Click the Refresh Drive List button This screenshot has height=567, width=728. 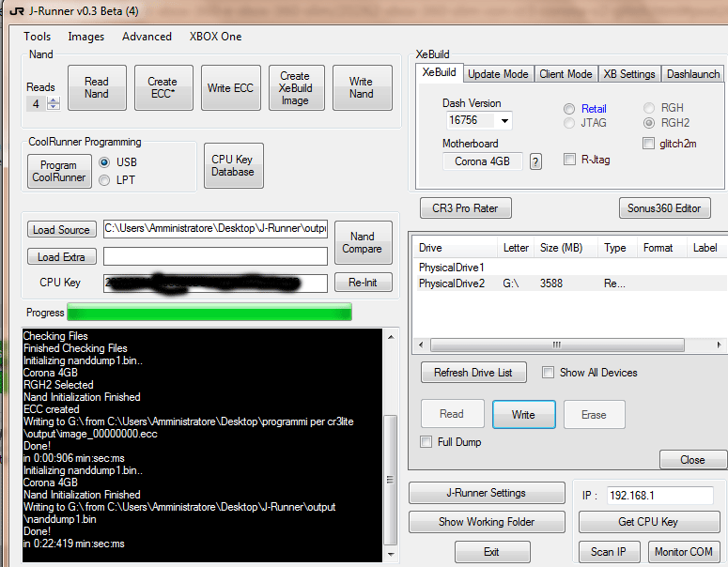point(473,373)
